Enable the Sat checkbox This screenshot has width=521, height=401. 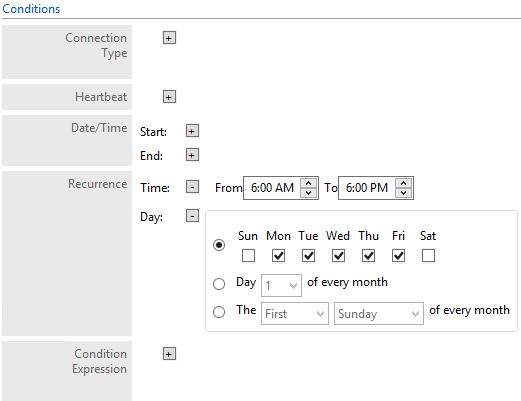(428, 256)
